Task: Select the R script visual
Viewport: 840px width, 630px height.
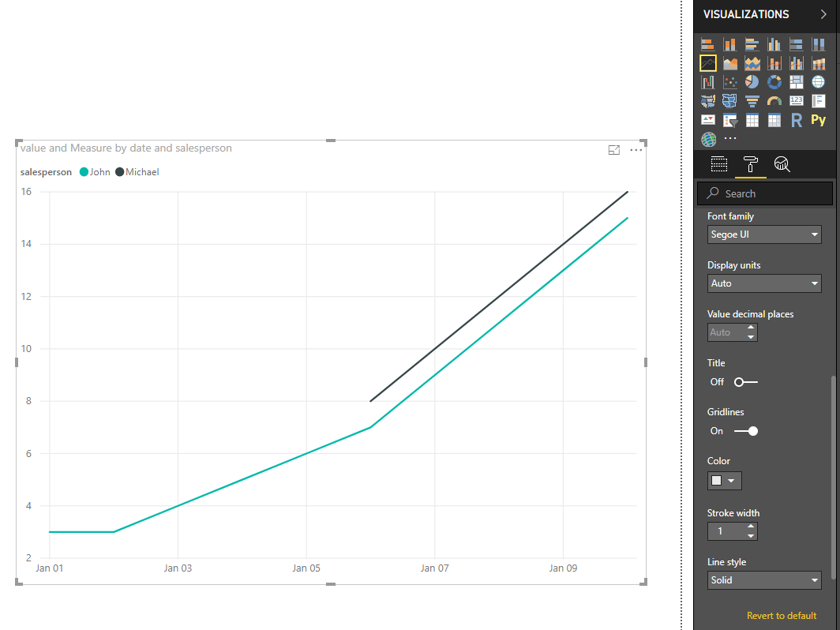Action: point(797,120)
